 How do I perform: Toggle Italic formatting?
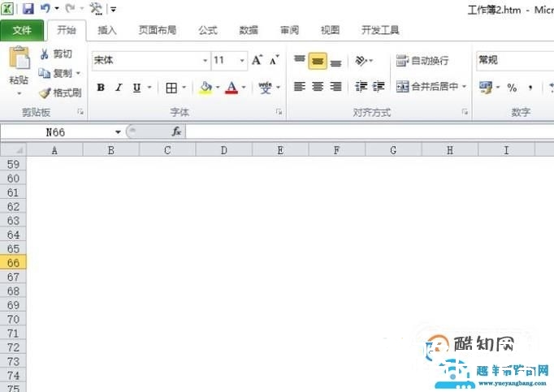119,87
